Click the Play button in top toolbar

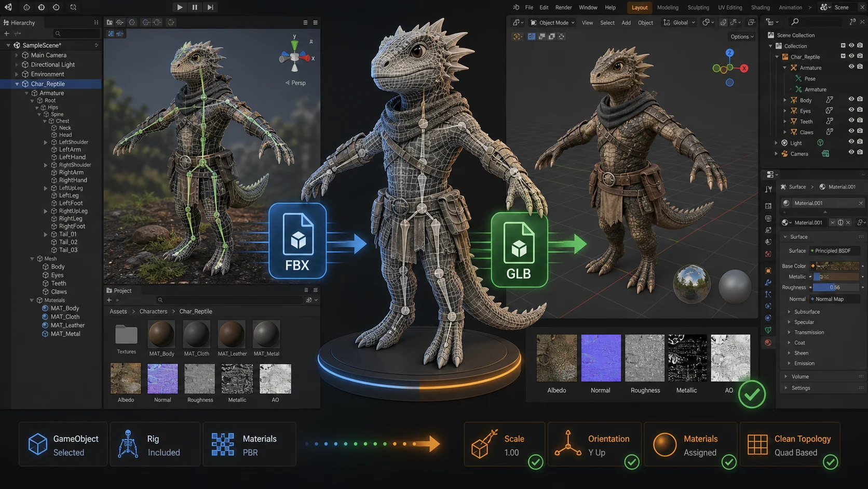180,7
